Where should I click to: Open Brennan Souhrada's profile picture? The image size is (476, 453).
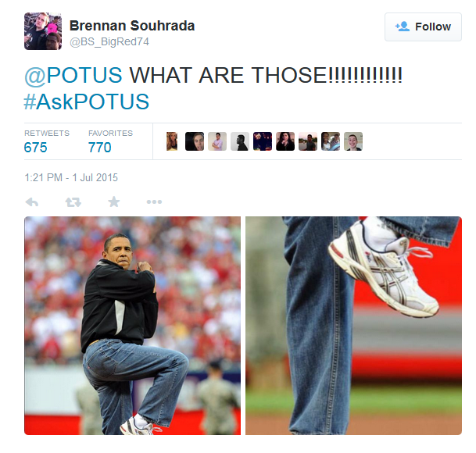43,31
